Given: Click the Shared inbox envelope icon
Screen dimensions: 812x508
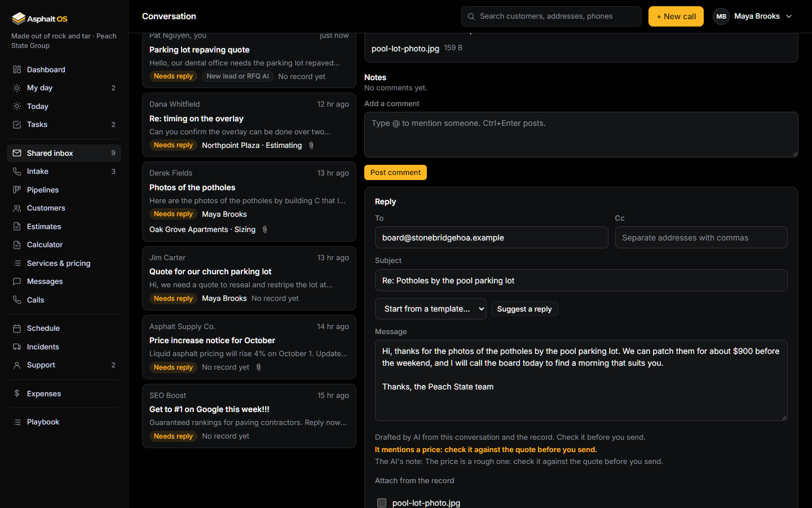Looking at the screenshot, I should pyautogui.click(x=17, y=153).
